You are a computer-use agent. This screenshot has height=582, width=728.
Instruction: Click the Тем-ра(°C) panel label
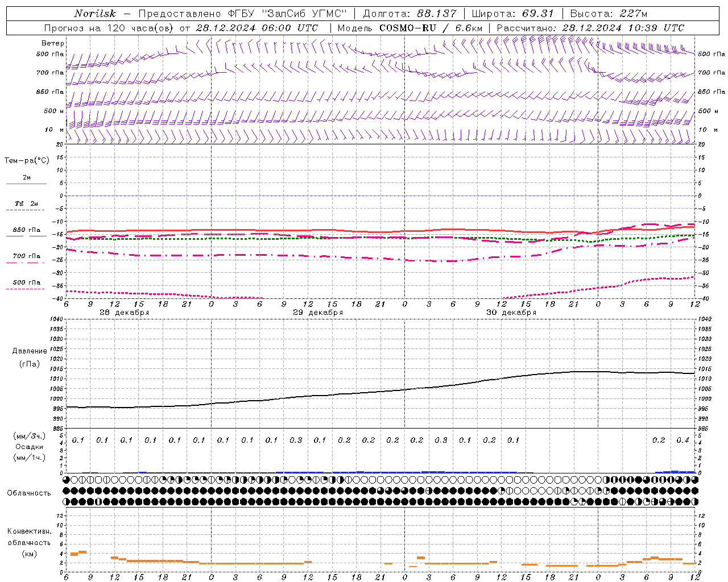pyautogui.click(x=27, y=161)
